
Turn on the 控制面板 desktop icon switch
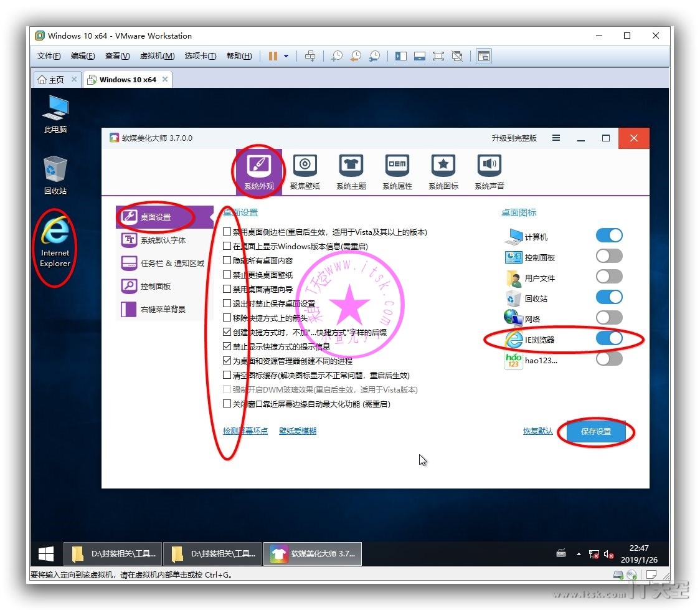tap(609, 256)
